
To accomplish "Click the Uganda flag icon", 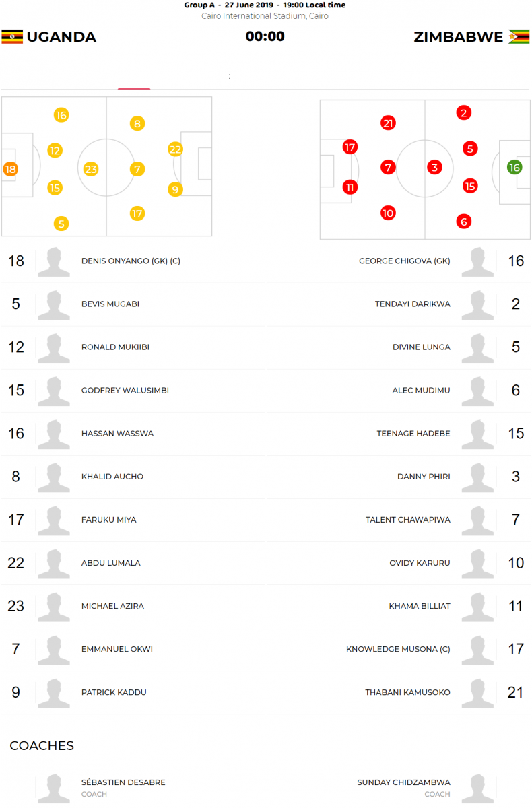I will click(x=12, y=36).
